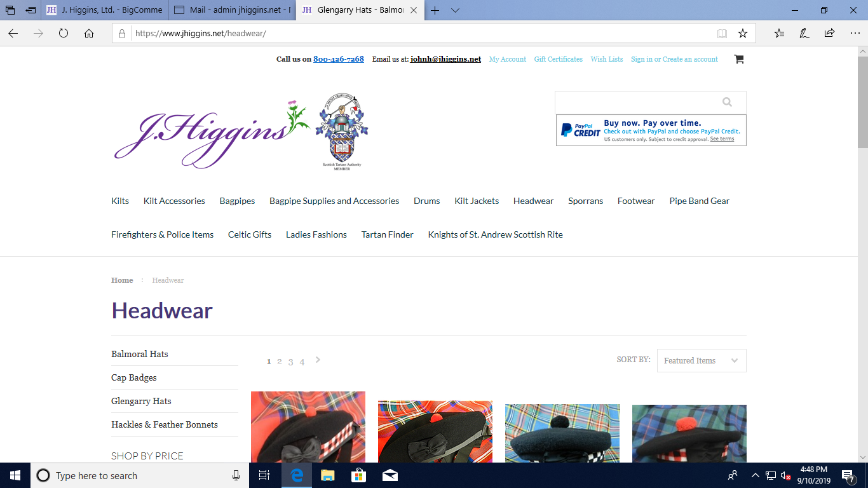The image size is (868, 488).
Task: Open Reading view book icon
Action: coord(722,34)
